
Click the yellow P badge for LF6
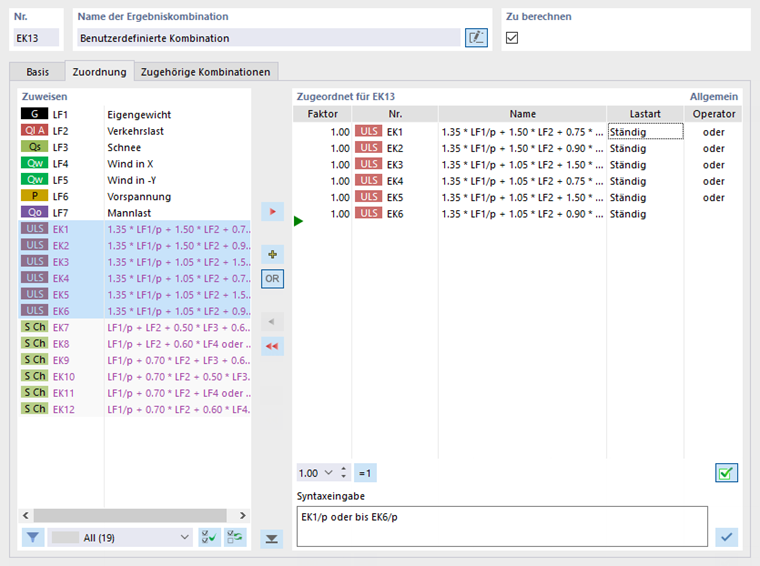pyautogui.click(x=34, y=196)
